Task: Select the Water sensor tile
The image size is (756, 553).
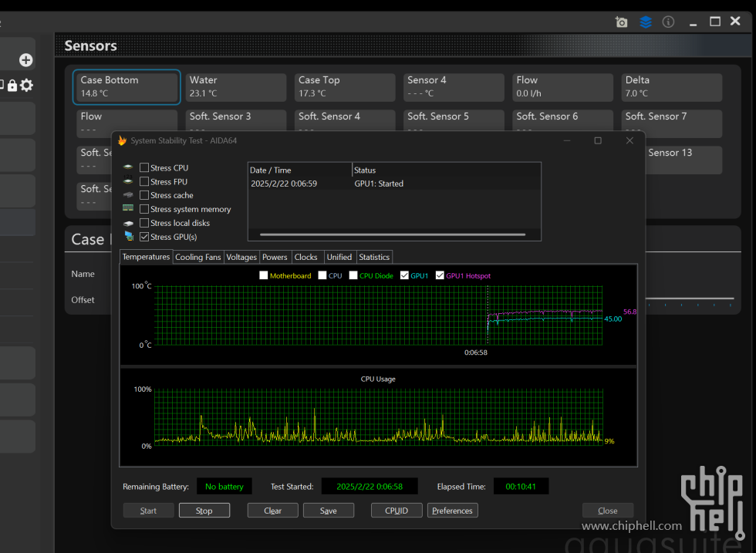Action: pyautogui.click(x=236, y=87)
